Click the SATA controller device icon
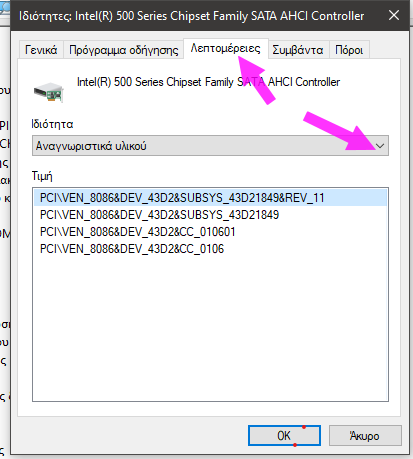 (49, 92)
